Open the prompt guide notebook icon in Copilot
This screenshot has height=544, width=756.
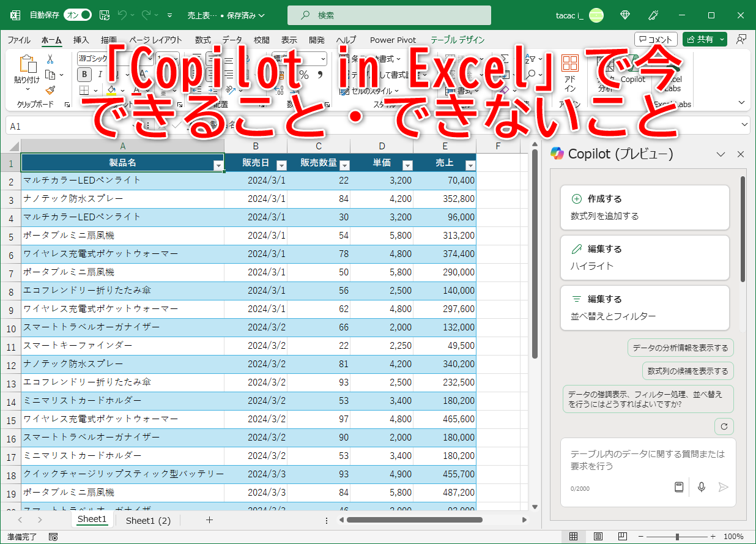(x=679, y=487)
